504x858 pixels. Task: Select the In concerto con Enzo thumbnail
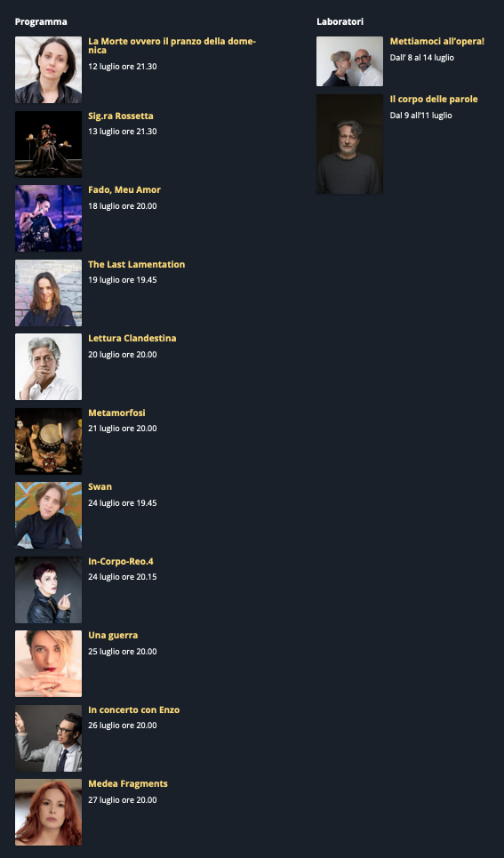[x=48, y=738]
